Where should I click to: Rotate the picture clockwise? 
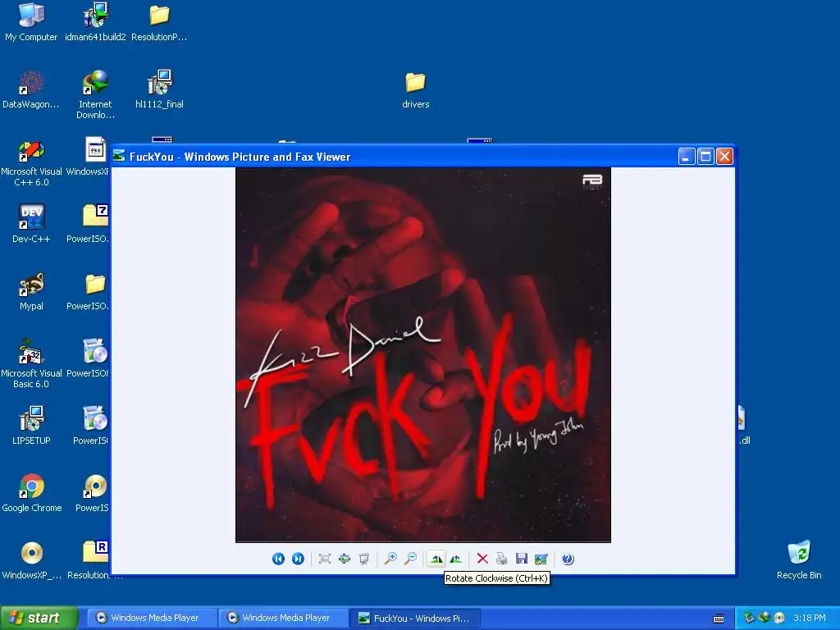436,559
